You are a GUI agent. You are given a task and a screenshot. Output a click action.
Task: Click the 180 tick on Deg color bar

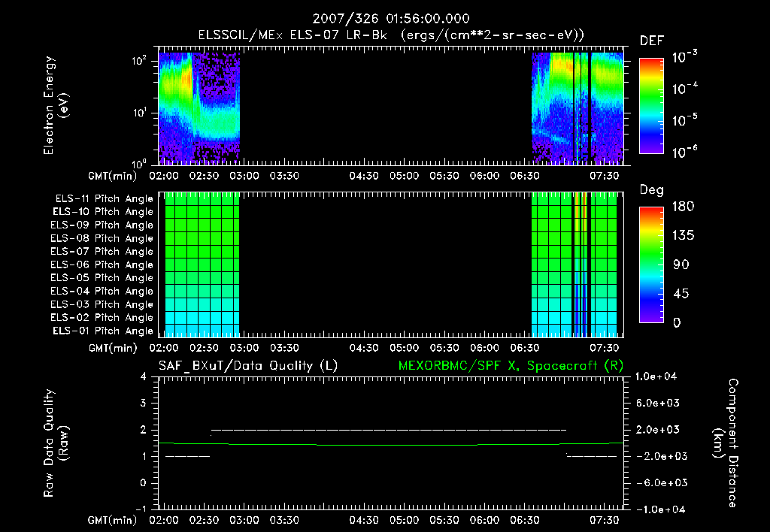[683, 207]
